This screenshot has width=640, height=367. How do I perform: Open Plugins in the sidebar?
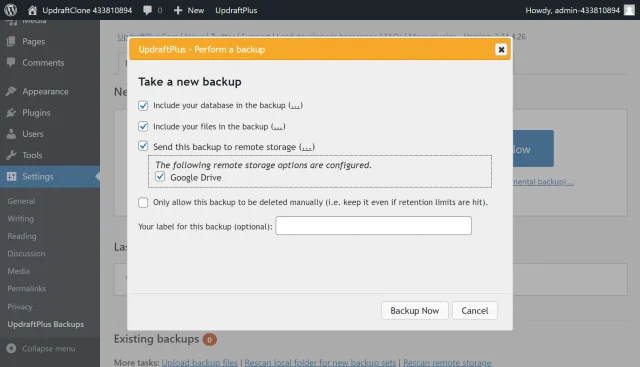36,113
